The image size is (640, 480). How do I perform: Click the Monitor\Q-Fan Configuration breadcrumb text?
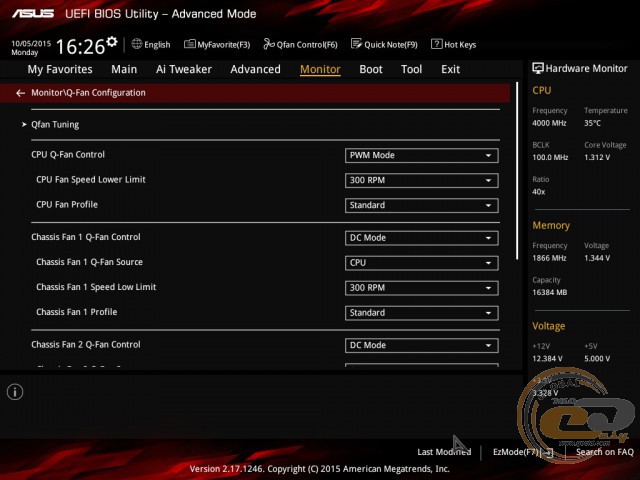pos(88,93)
